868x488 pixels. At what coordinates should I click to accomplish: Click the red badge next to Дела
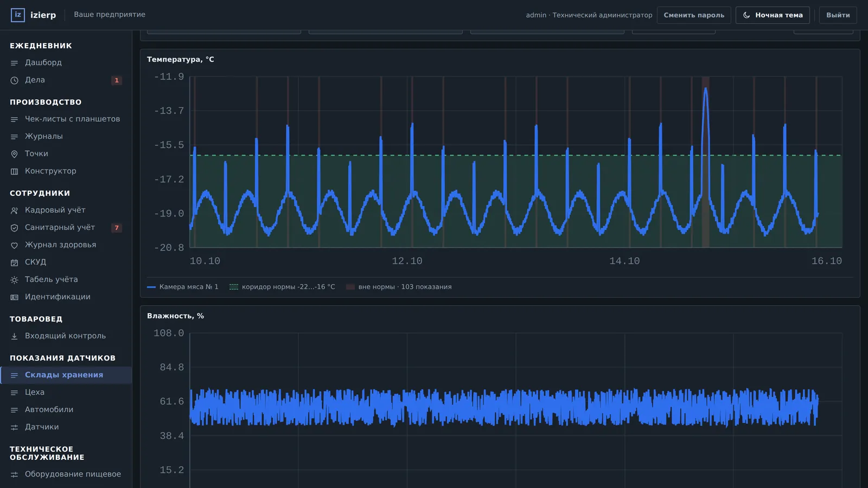[x=116, y=80]
